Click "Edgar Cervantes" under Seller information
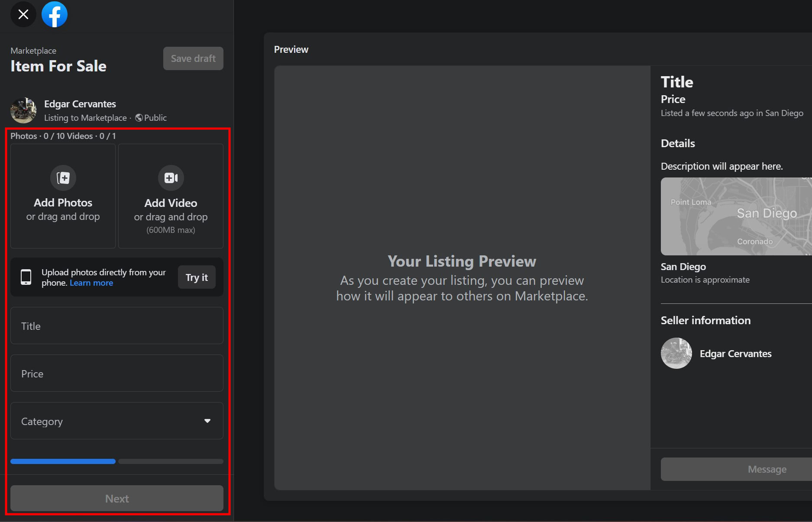Viewport: 812px width, 522px height. click(x=735, y=354)
